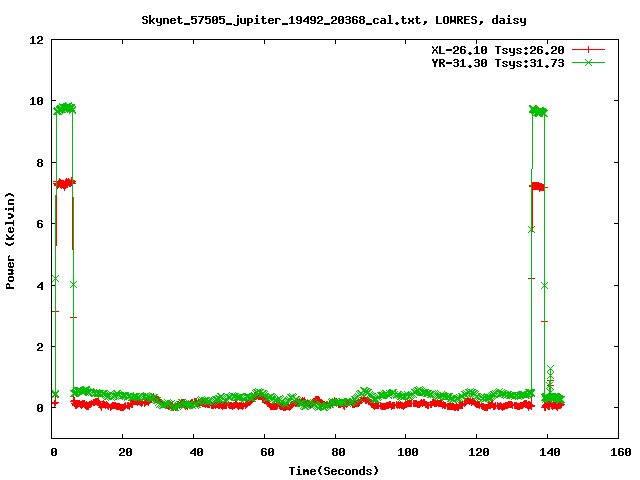The height and width of the screenshot is (480, 640).
Task: Click the plot title Skynet_57505_jupiter file name
Action: coord(334,20)
